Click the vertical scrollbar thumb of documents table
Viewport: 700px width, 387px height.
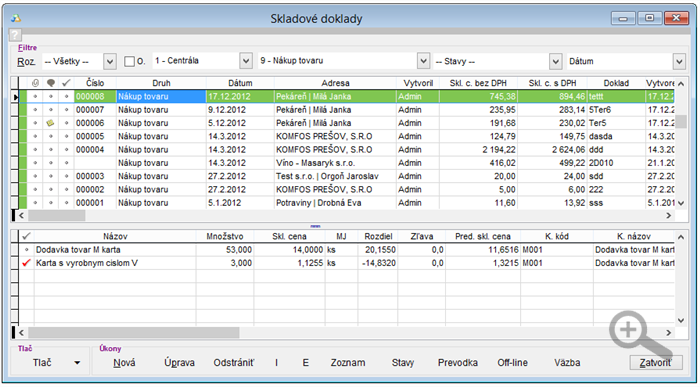(681, 121)
